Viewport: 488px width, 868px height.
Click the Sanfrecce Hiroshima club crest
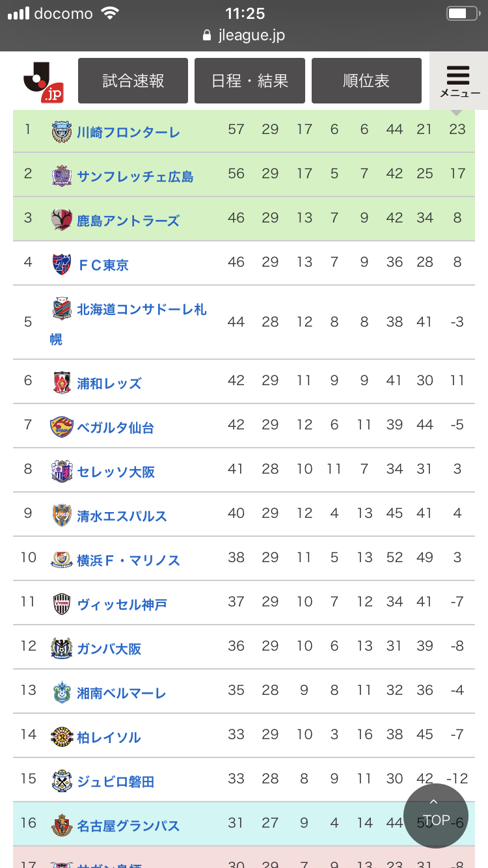click(62, 176)
